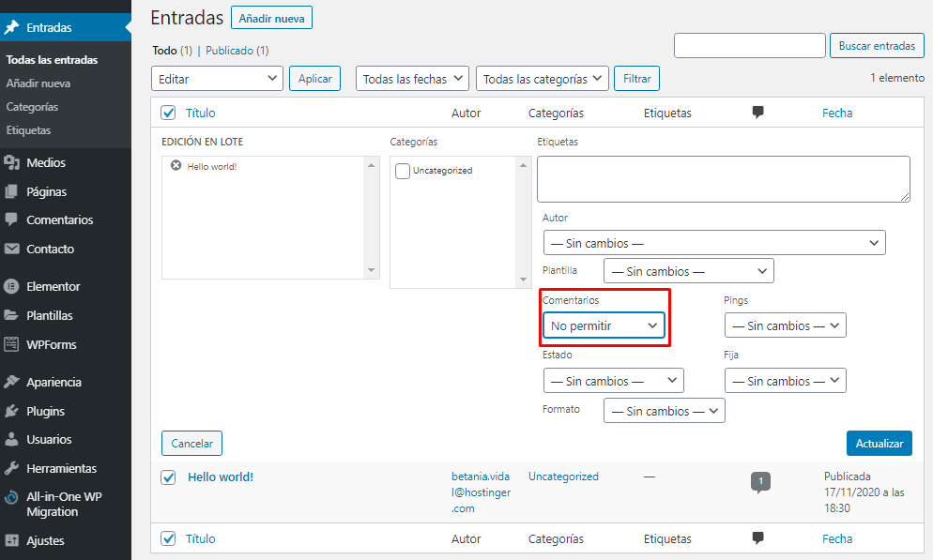
Task: Click the Buscar entradas button
Action: tap(877, 46)
